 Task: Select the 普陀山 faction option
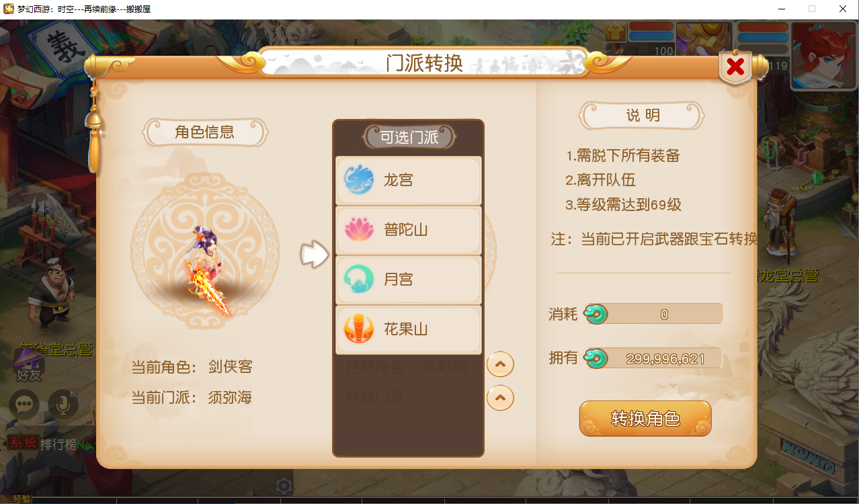point(409,230)
